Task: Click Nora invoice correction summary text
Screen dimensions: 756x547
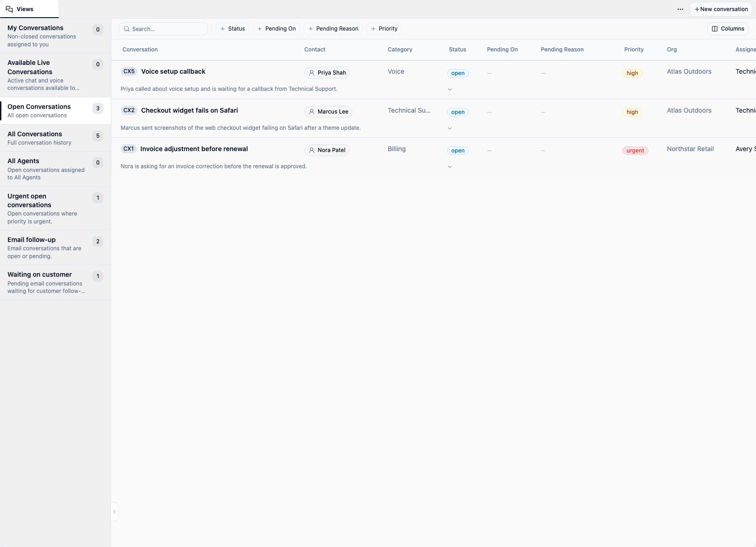Action: [x=213, y=166]
